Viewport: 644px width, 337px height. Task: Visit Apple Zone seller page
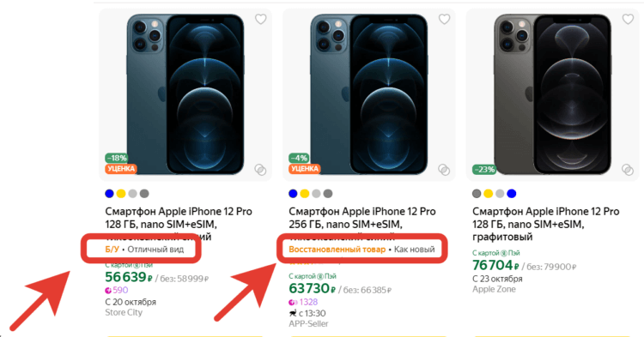click(494, 289)
